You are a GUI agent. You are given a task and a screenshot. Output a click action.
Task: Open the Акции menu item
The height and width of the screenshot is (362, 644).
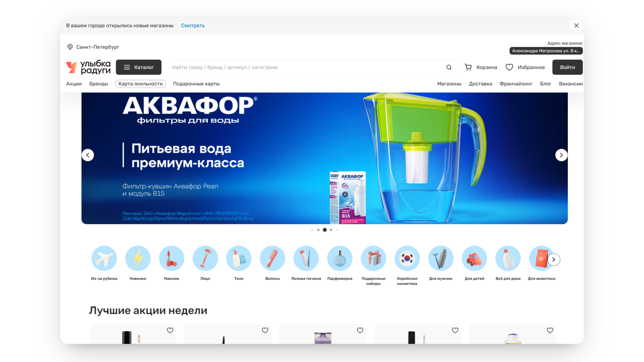point(74,84)
